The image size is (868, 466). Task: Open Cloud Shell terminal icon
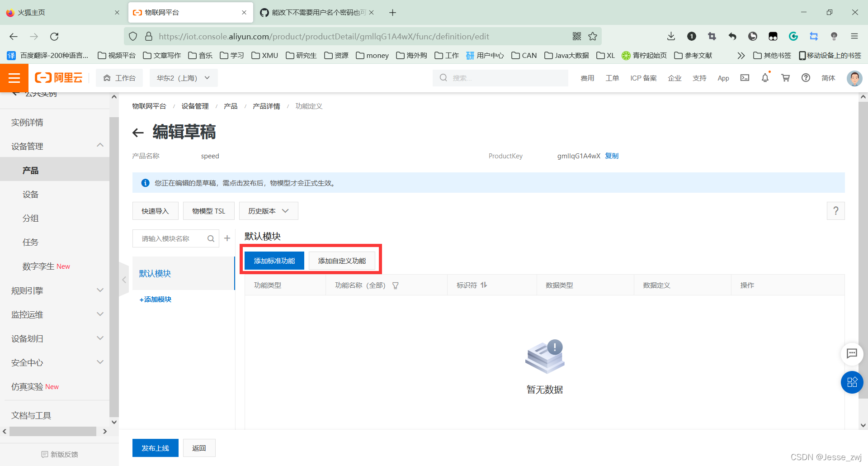tap(745, 78)
